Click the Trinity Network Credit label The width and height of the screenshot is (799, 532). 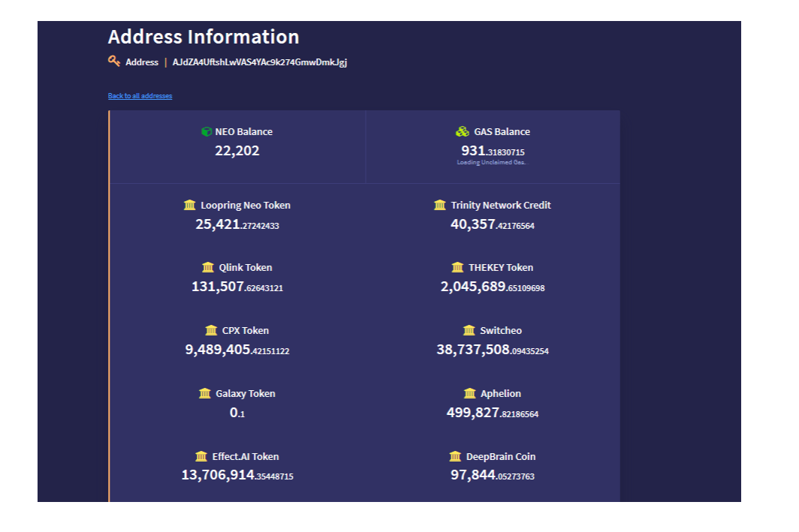501,205
